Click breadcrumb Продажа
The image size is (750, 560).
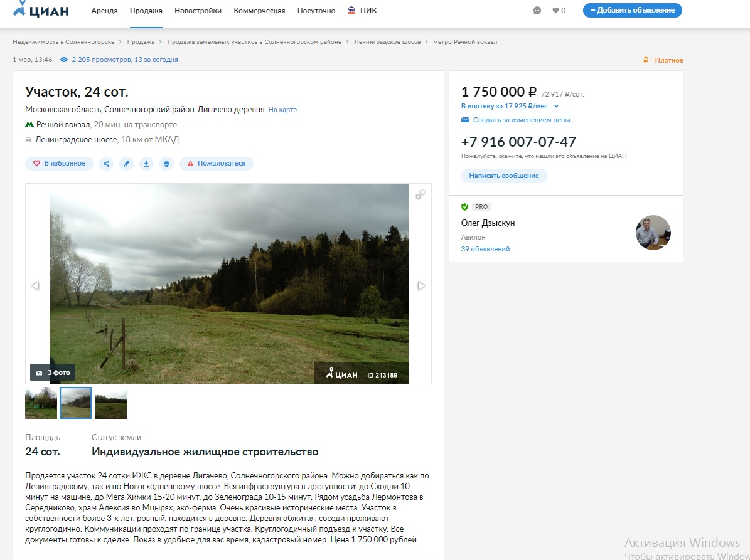[x=141, y=42]
